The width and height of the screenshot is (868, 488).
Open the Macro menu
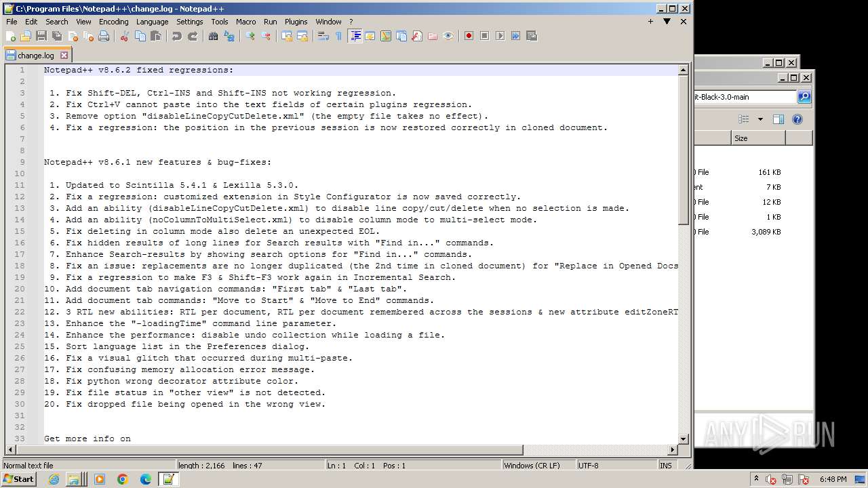pos(245,22)
